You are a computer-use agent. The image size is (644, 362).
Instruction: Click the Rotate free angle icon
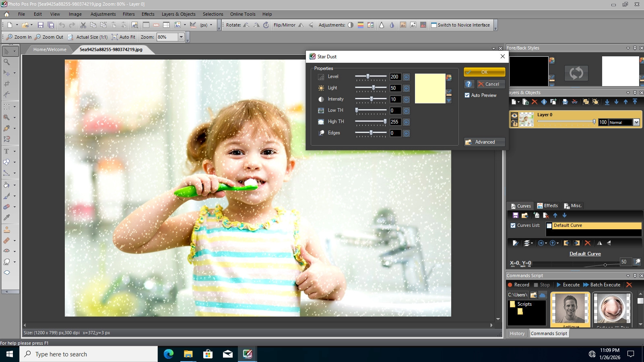tap(266, 25)
